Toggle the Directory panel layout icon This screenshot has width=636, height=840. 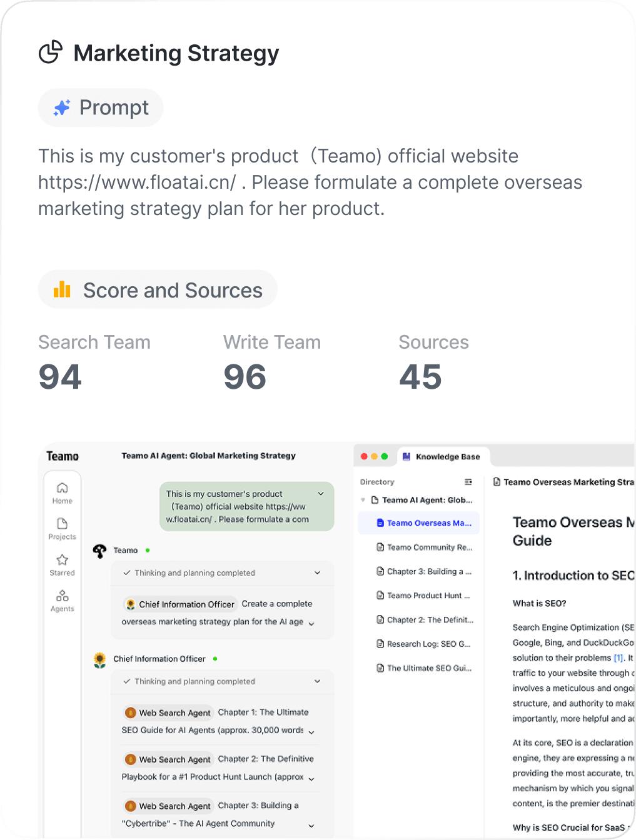point(468,482)
